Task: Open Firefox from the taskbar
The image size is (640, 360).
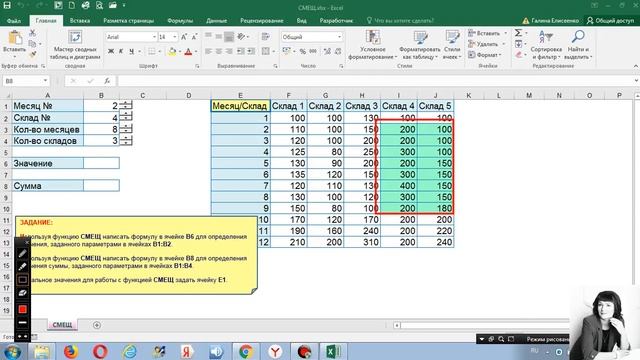Action: [x=71, y=351]
